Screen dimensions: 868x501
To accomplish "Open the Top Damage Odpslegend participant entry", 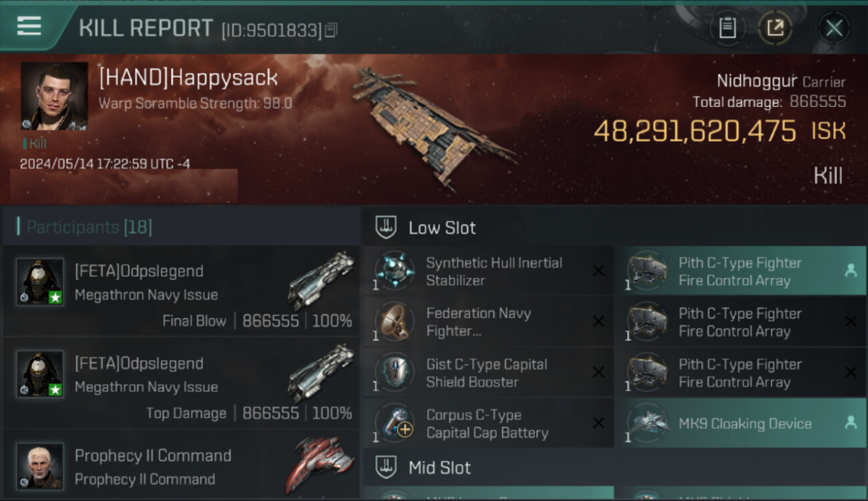I will click(x=181, y=385).
